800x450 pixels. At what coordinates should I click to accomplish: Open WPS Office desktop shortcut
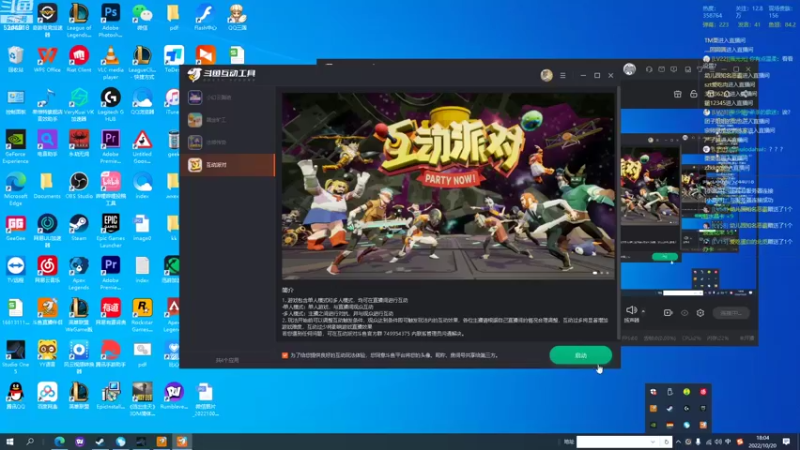click(47, 60)
